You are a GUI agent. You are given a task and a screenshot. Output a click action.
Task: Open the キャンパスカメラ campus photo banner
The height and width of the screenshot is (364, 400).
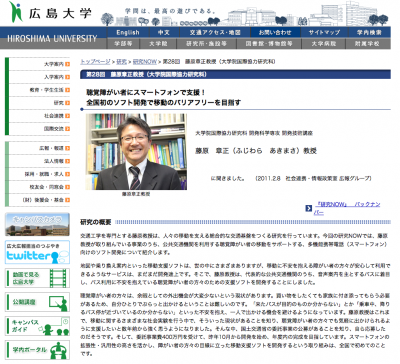pyautogui.click(x=37, y=224)
